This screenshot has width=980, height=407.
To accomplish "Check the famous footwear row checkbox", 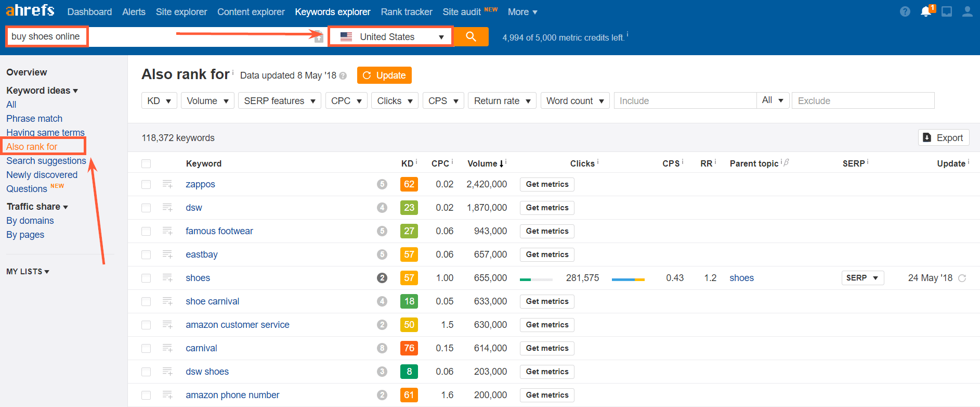I will (146, 232).
